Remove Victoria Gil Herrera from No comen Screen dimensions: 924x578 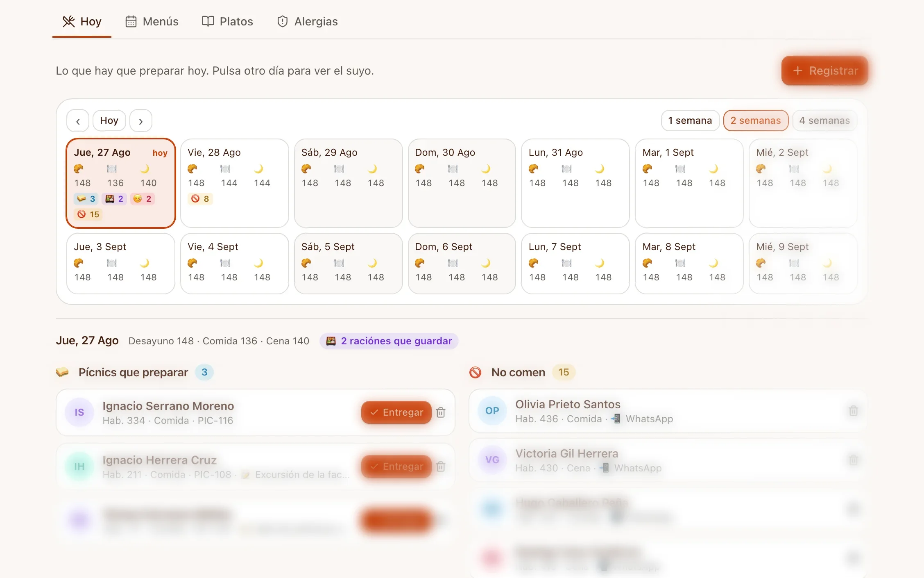click(854, 460)
